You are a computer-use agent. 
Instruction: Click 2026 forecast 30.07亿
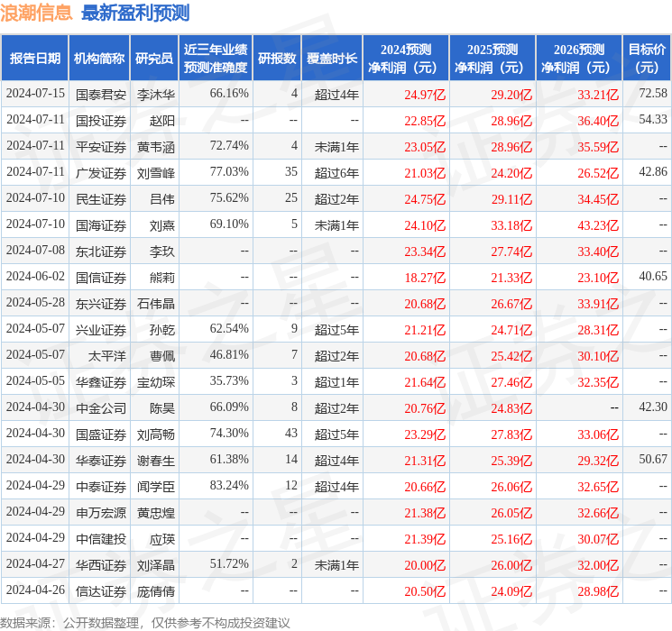pos(598,539)
